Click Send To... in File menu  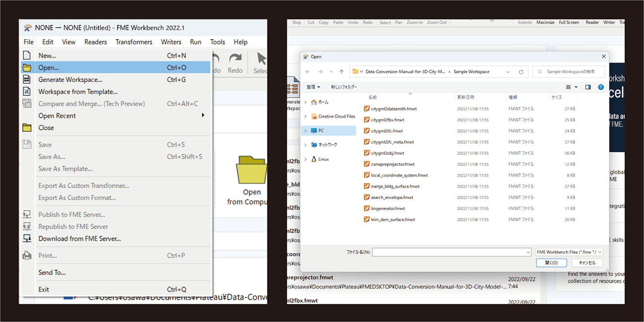point(116,273)
